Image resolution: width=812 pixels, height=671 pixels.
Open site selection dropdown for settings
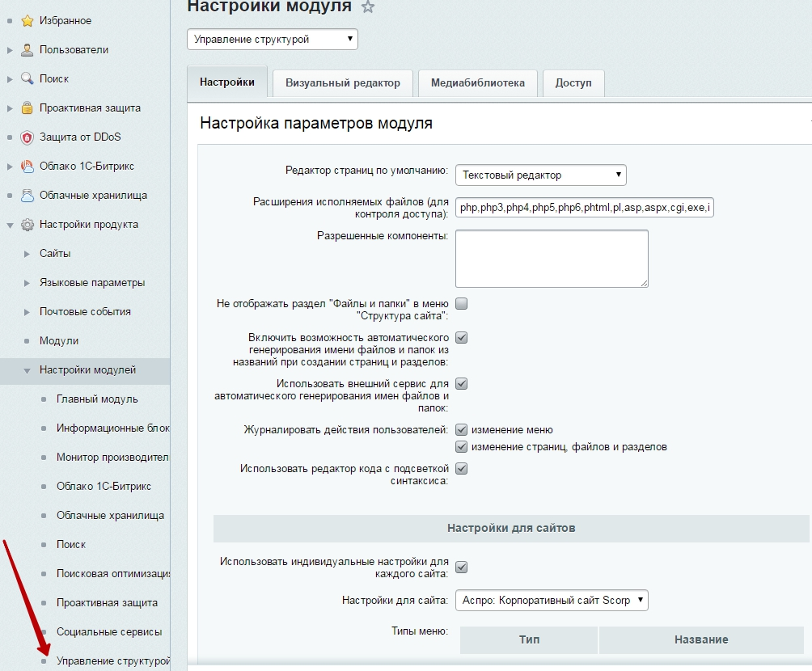[552, 600]
